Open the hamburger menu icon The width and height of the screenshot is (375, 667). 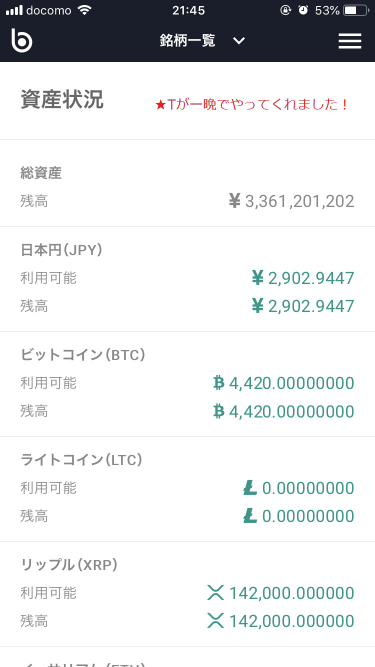(x=349, y=41)
